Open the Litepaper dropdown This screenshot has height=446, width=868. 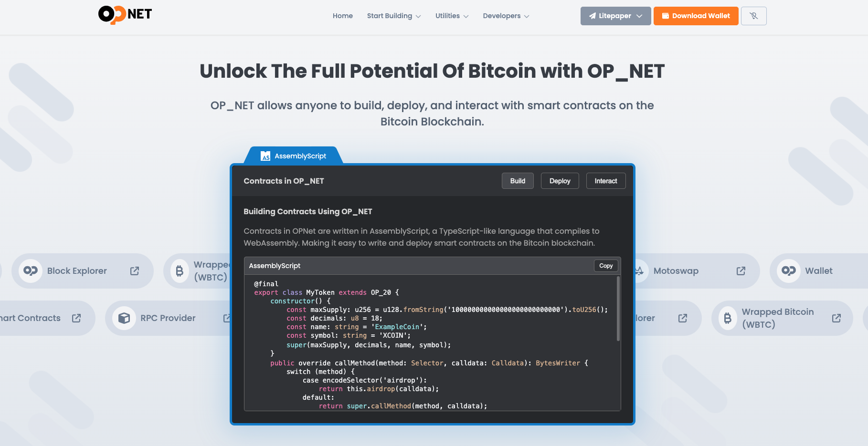click(x=615, y=16)
